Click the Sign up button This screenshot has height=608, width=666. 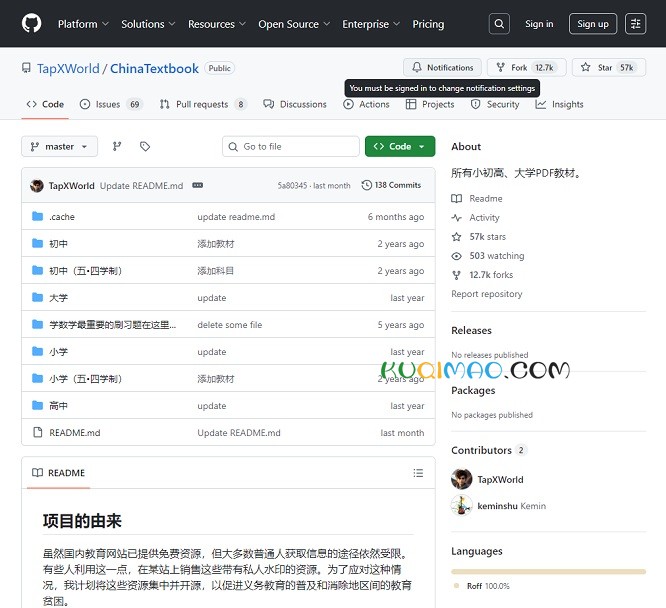click(x=593, y=24)
